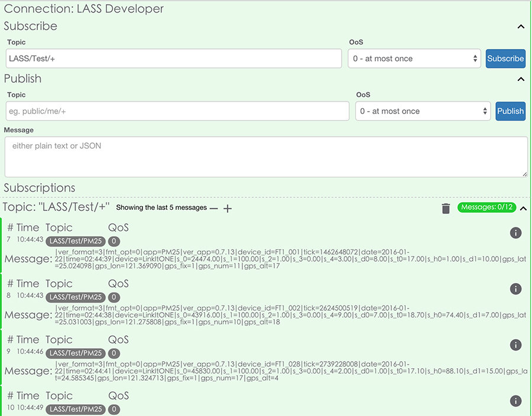This screenshot has height=416, width=532.
Task: Decrease shown messages with minus icon
Action: pos(213,209)
